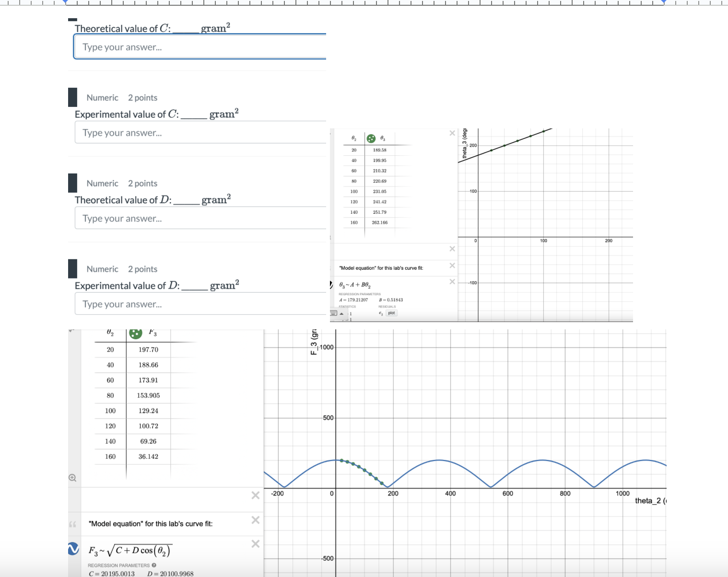The height and width of the screenshot is (577, 728).
Task: Click the zoom-to-fit magnifier icon
Action: point(72,477)
